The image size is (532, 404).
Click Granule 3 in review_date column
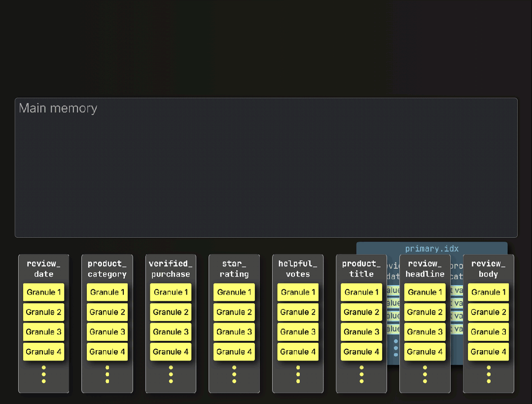(43, 331)
